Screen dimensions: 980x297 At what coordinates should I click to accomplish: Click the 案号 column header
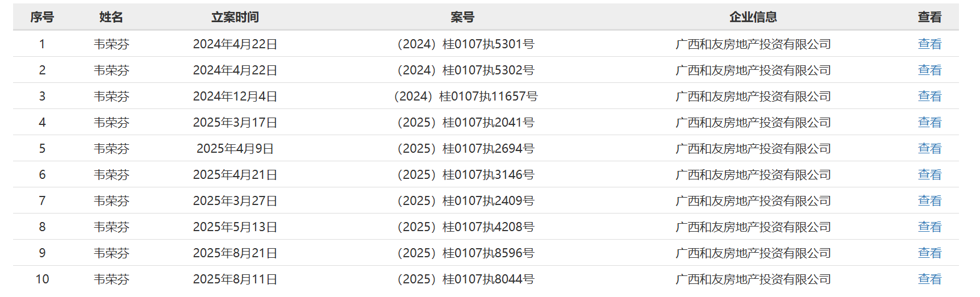pyautogui.click(x=462, y=17)
